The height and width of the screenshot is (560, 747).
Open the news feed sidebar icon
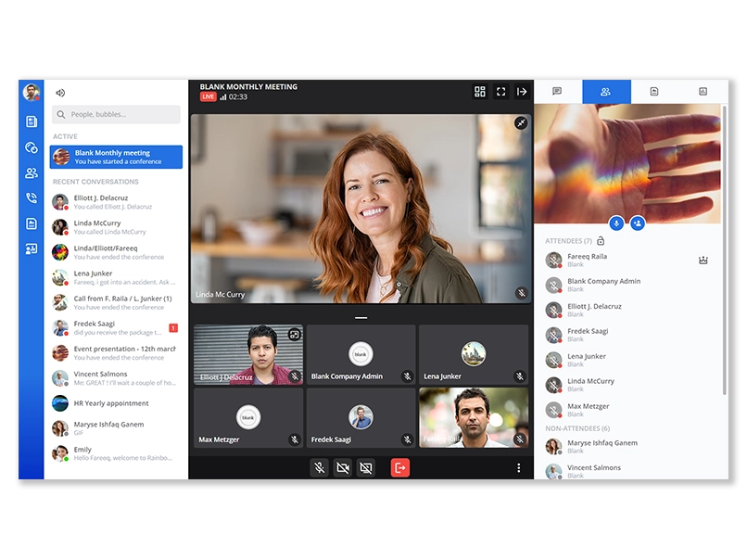click(x=32, y=122)
